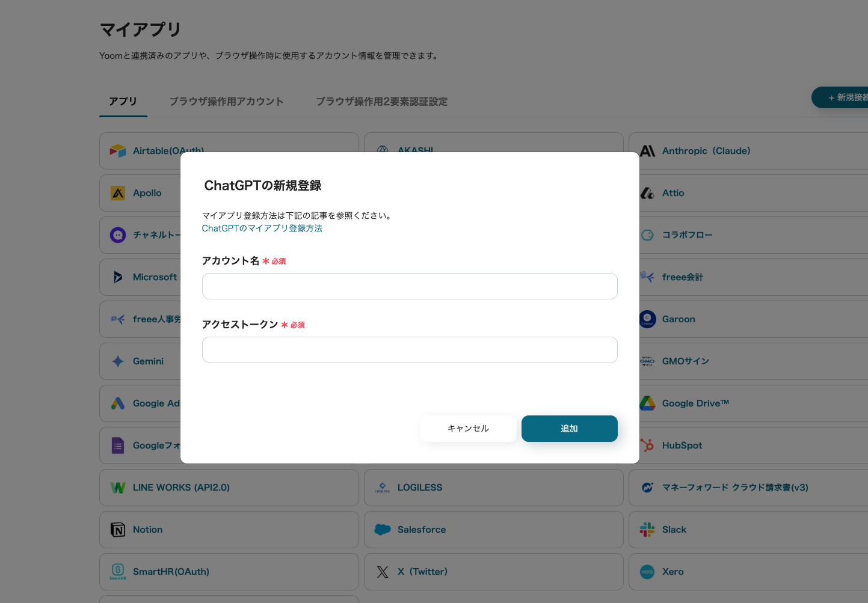
Task: Select the GMOサイン app name
Action: coord(686,361)
